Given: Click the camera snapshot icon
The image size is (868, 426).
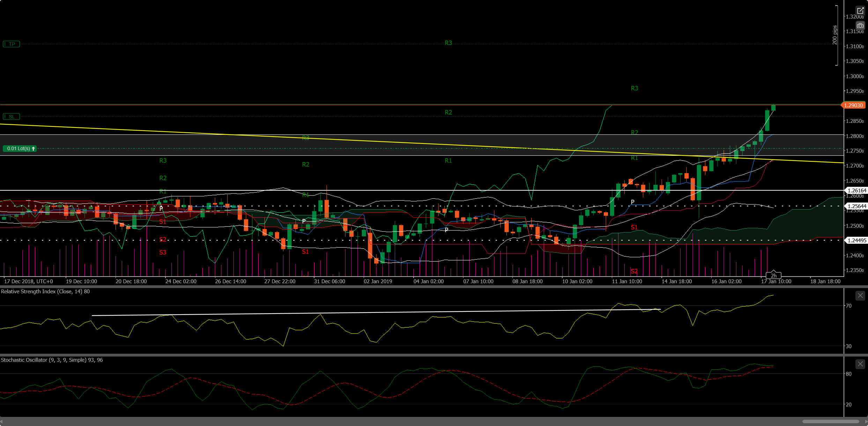Looking at the screenshot, I should coord(860,26).
